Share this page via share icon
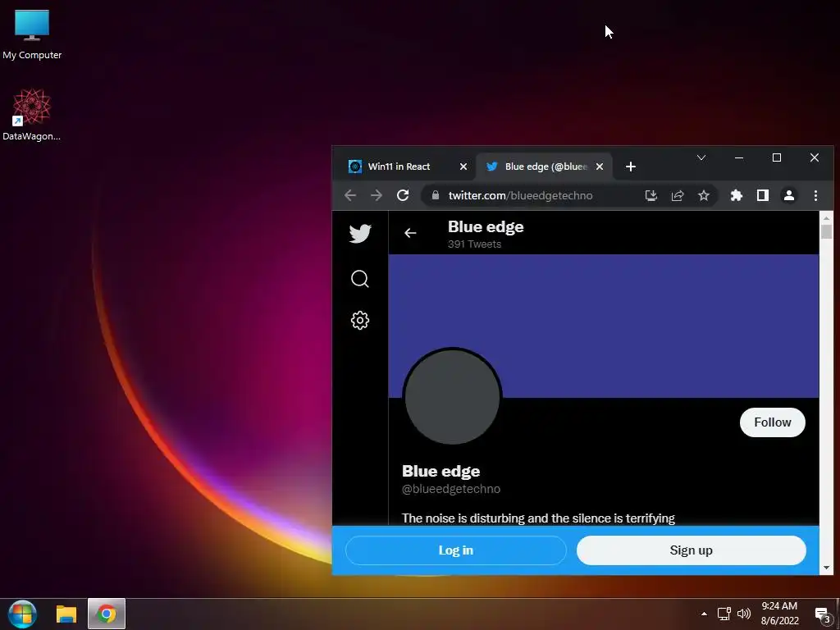The image size is (840, 630). pyautogui.click(x=678, y=195)
